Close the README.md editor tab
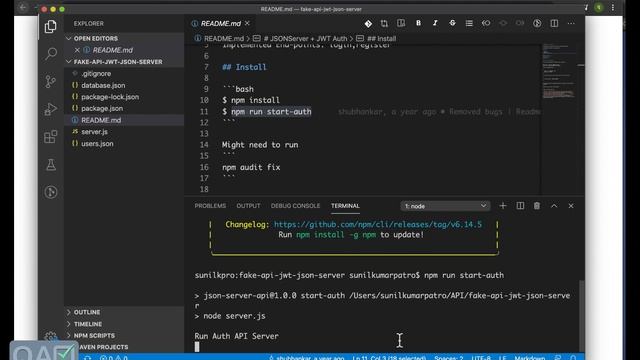This screenshot has width=640, height=360. (247, 24)
